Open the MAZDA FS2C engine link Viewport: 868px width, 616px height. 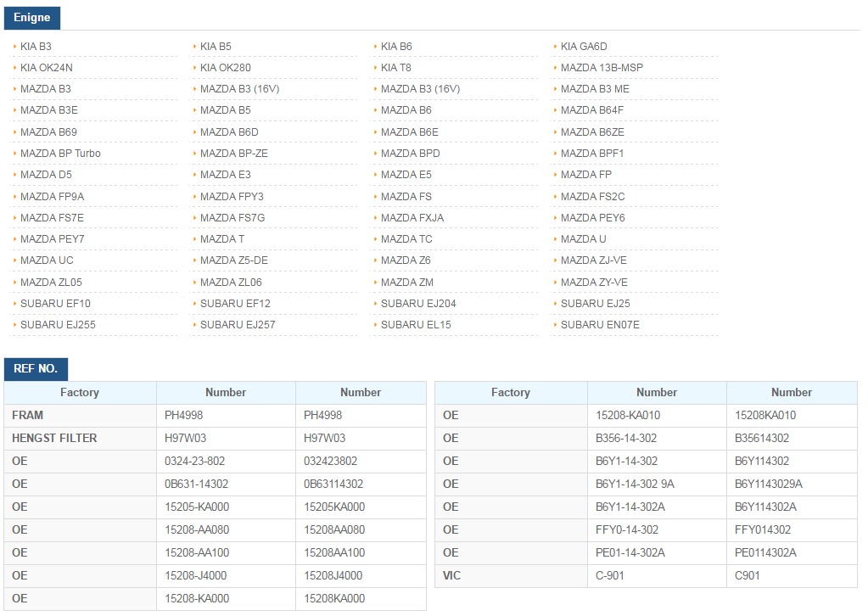point(593,197)
